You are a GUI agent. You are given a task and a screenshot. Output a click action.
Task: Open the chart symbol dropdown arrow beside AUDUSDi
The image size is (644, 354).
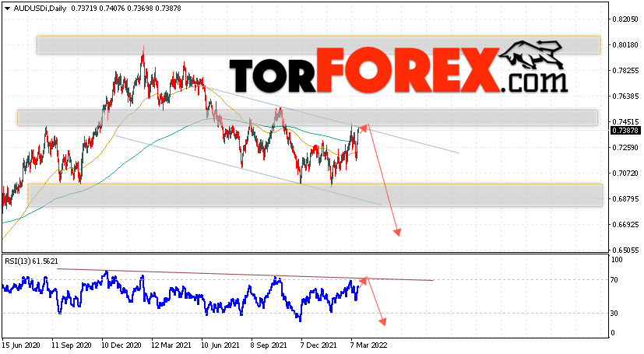pos(7,9)
